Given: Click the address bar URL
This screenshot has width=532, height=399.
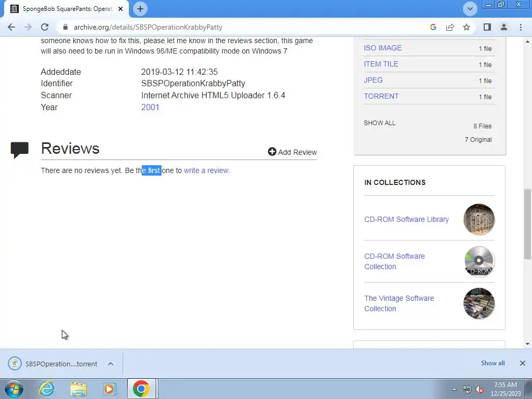Looking at the screenshot, I should pos(148,27).
